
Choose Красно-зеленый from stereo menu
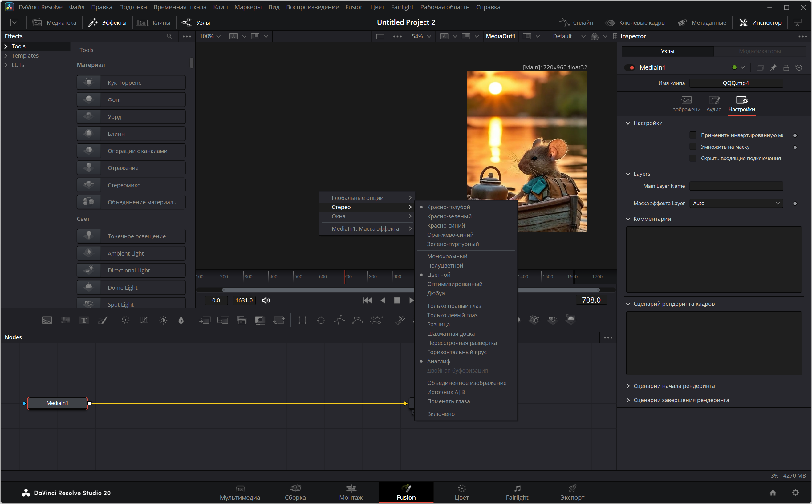click(x=449, y=216)
